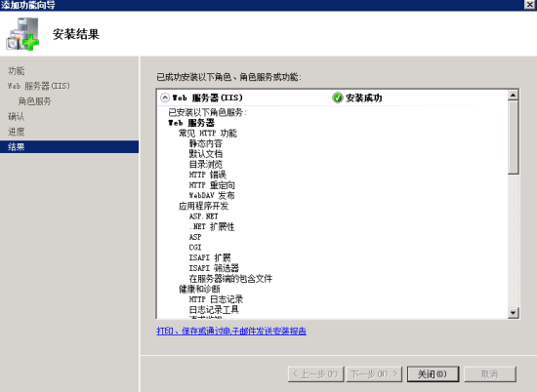The width and height of the screenshot is (537, 392).
Task: Click the ASP.NET entry in the results list
Action: [203, 216]
